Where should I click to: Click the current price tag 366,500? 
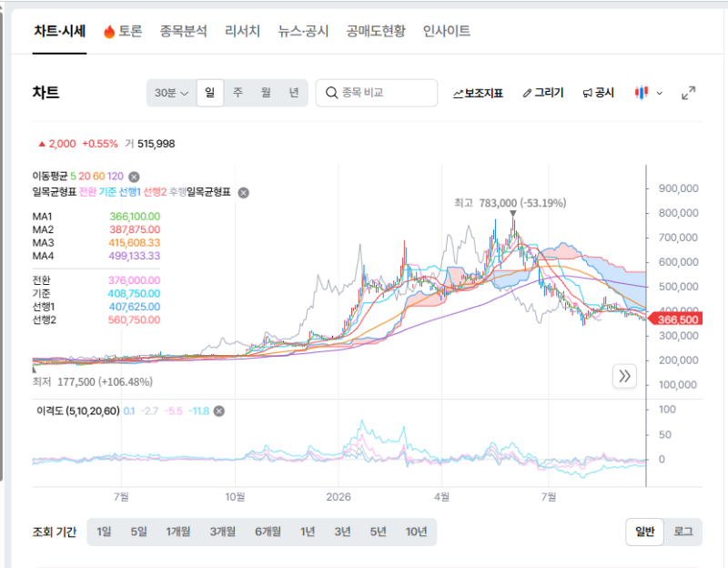pyautogui.click(x=674, y=319)
